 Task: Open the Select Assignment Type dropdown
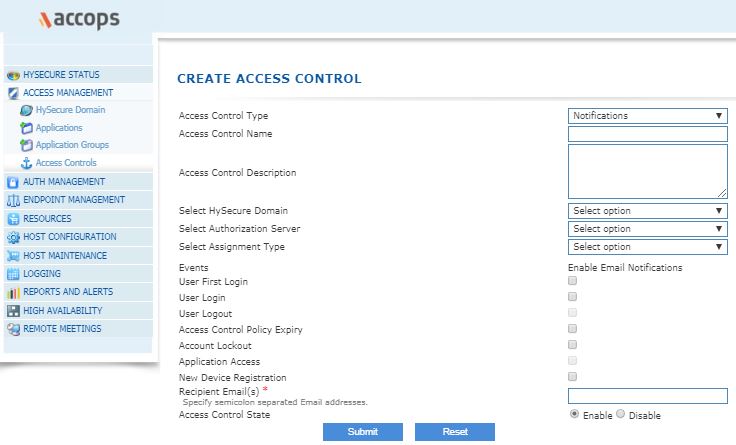point(647,247)
